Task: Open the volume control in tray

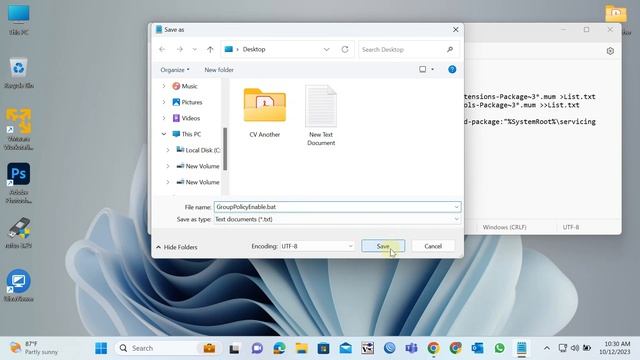Action: [575, 348]
